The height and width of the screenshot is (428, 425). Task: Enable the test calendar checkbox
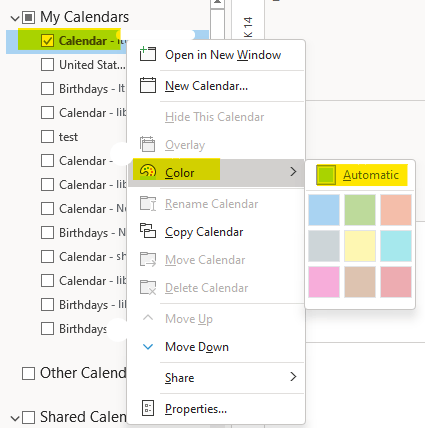(x=47, y=137)
